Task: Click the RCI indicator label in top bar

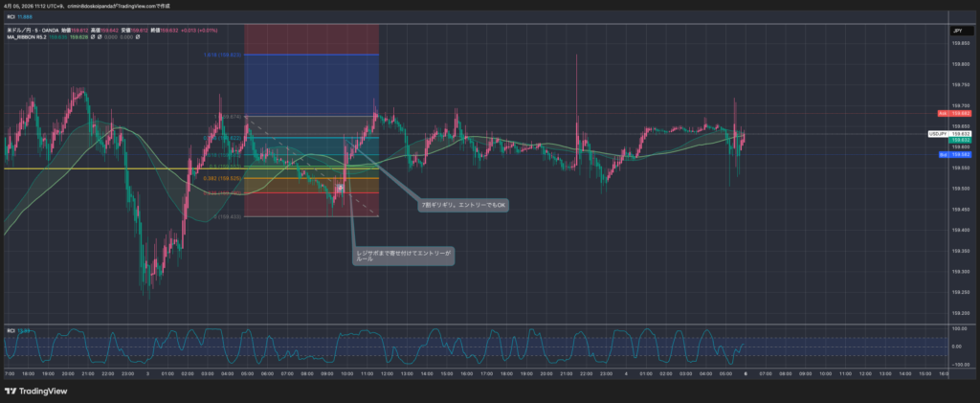Action: point(11,16)
